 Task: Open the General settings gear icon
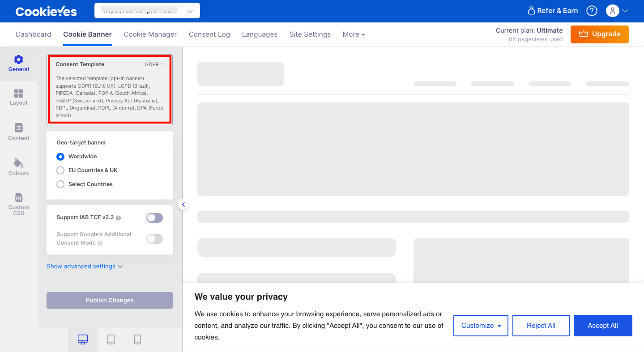click(x=18, y=59)
